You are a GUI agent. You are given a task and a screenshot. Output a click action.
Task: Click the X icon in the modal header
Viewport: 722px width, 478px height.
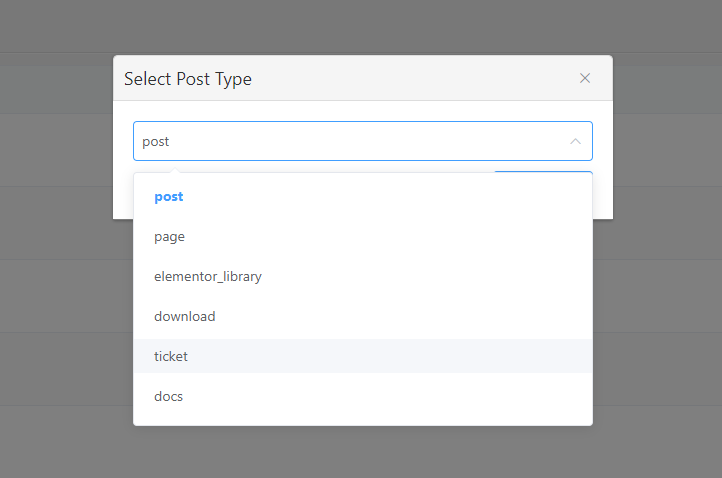coord(585,78)
